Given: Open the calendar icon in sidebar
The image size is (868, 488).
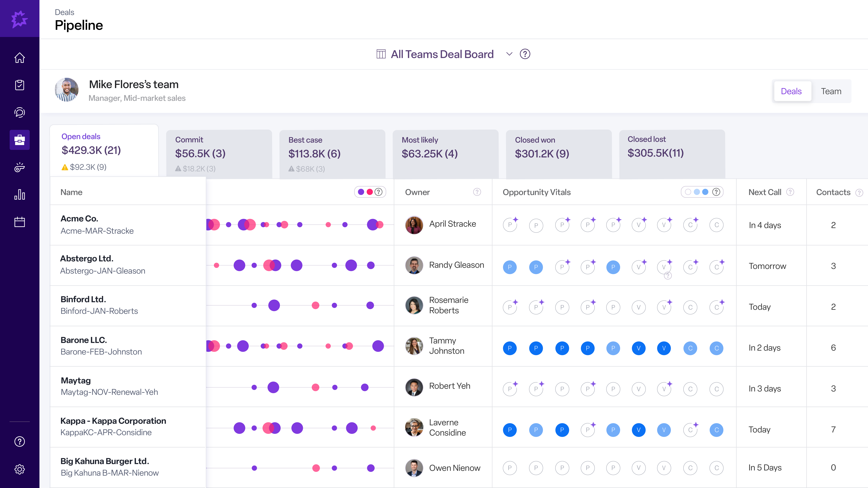Looking at the screenshot, I should click(x=20, y=222).
